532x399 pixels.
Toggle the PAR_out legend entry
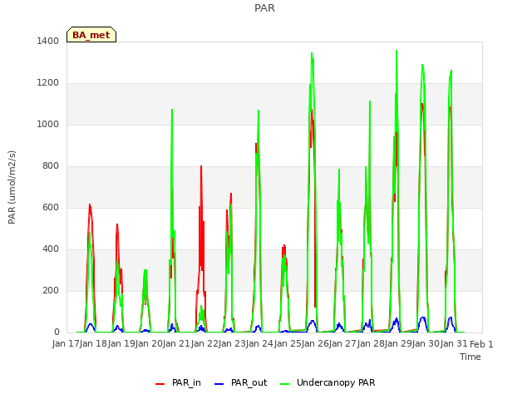pos(240,382)
